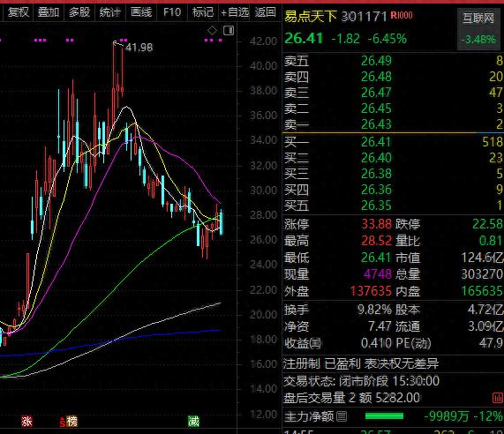Select the 买五 26.35 order row
504x434 pixels.
pos(393,206)
